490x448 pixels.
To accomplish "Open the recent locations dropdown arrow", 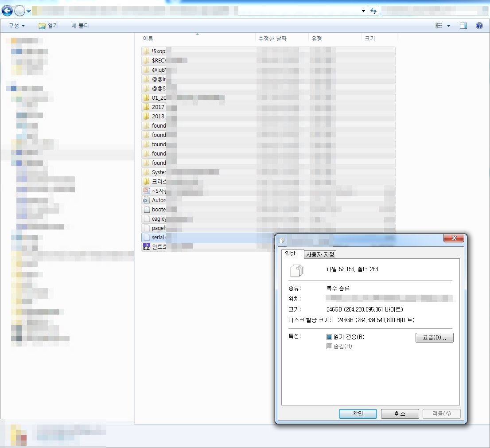I will [28, 11].
